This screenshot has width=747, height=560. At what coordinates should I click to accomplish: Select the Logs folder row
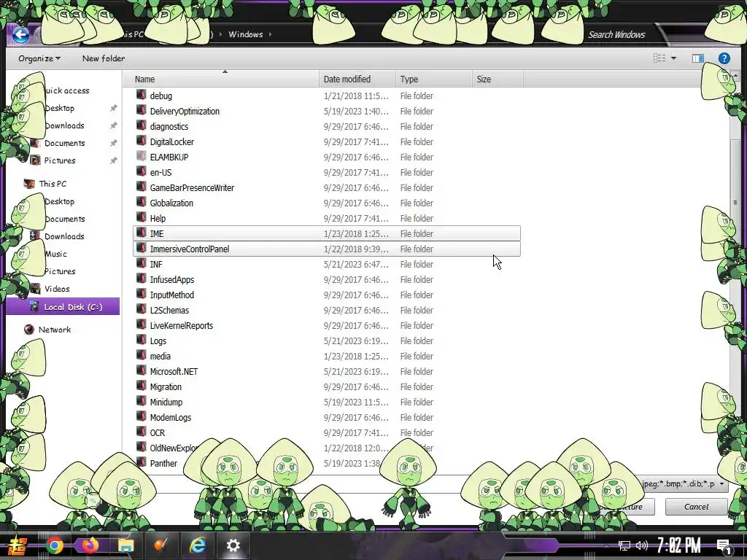(327, 341)
